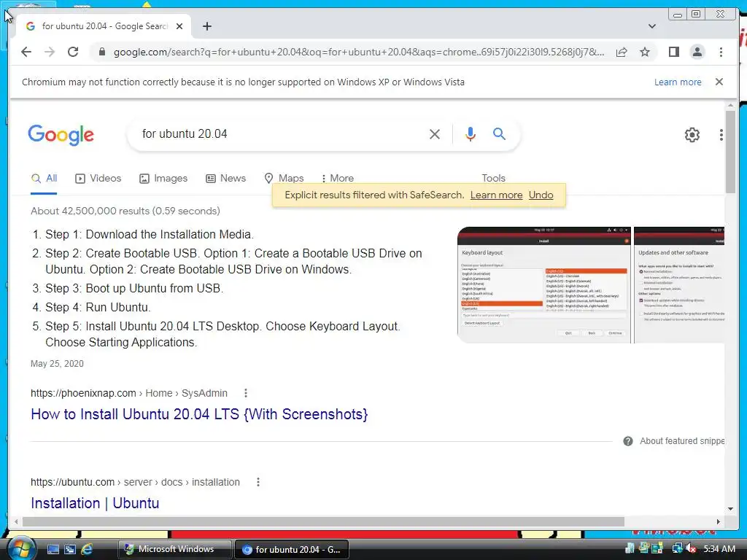Submit search with magnifier icon
This screenshot has width=747, height=560.
pos(499,134)
